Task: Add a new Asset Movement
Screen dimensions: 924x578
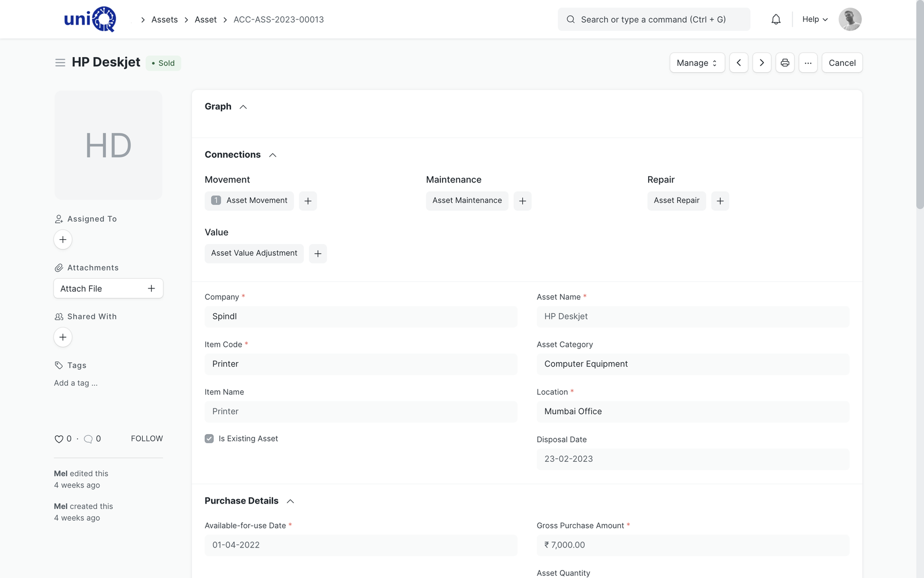Action: click(307, 201)
